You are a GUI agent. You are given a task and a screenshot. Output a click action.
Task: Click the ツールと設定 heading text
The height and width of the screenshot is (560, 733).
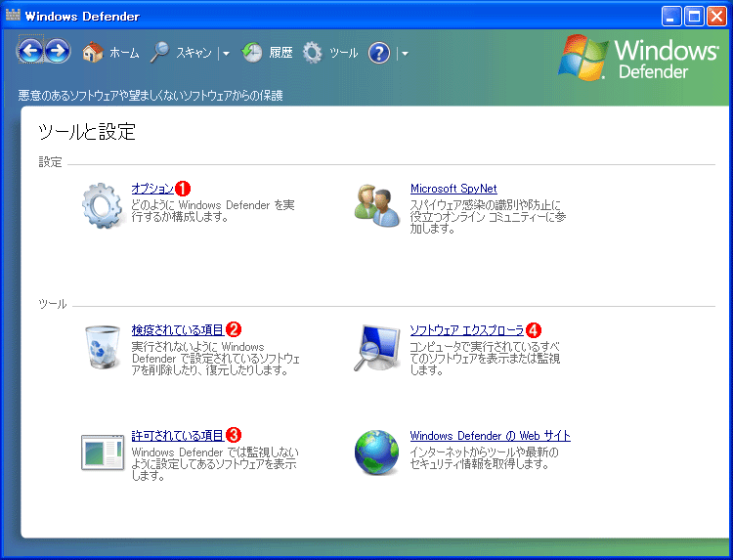(87, 132)
